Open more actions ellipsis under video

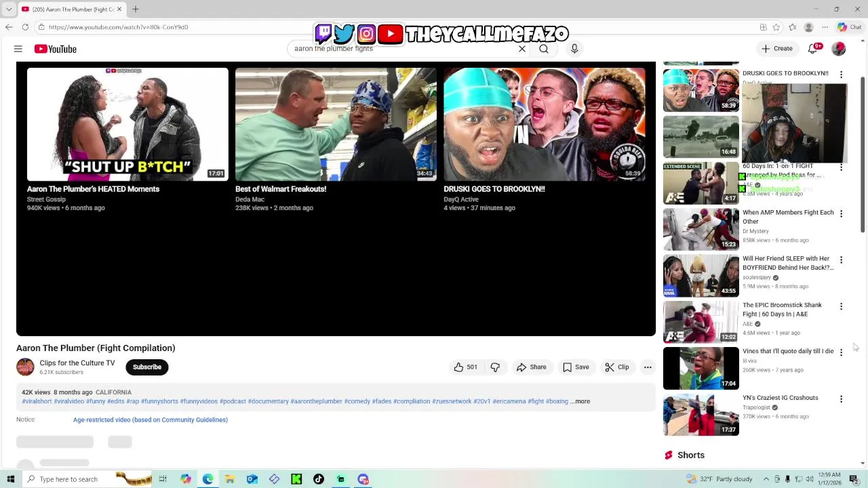(648, 367)
